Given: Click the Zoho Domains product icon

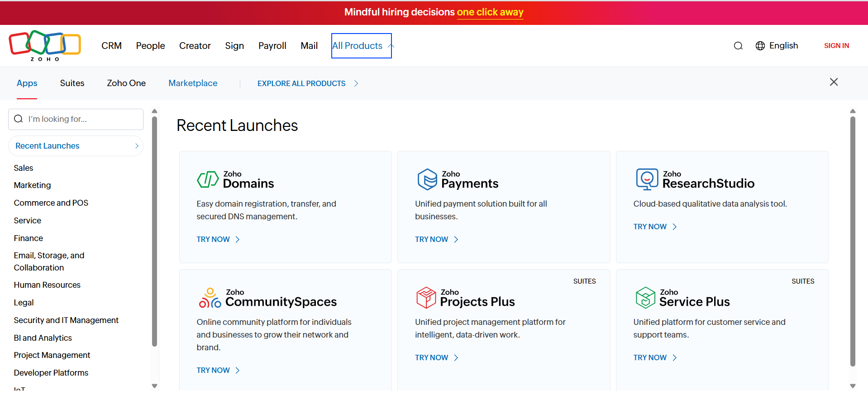Looking at the screenshot, I should coord(208,179).
